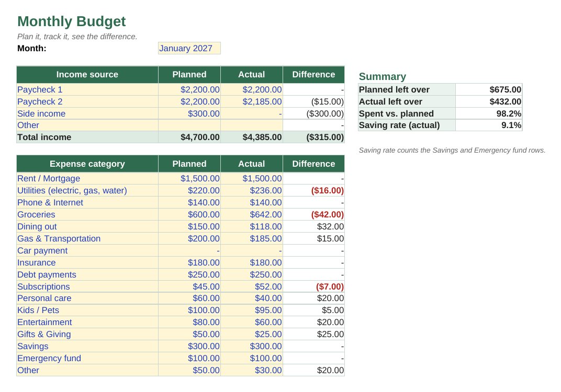Click Utilities actual amount $236.00
Viewport: 561px width, 392px height.
point(252,190)
